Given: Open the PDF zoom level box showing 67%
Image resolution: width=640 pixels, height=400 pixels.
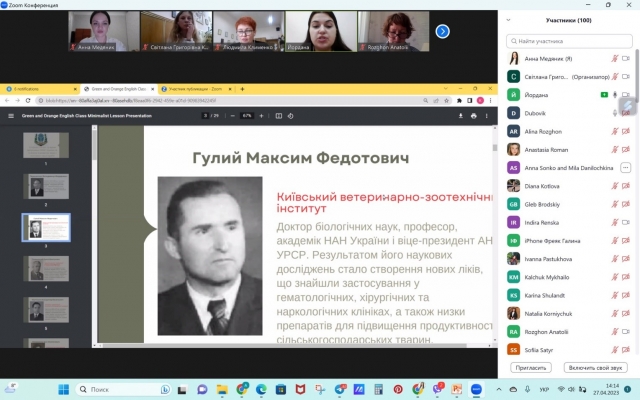Looking at the screenshot, I should pos(247,116).
